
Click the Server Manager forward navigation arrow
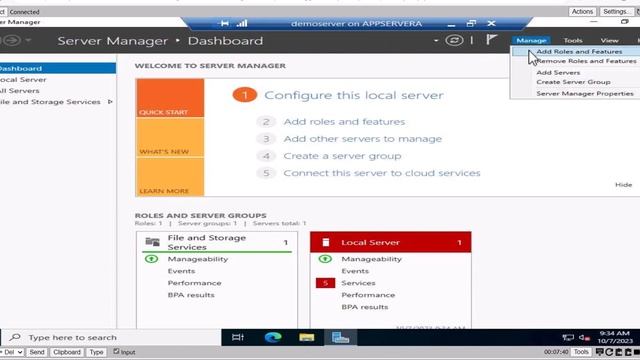point(12,40)
